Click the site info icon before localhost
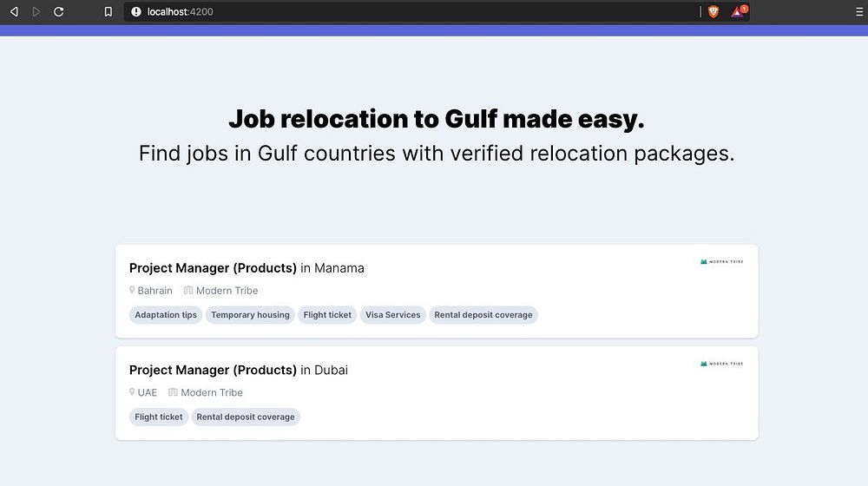The width and height of the screenshot is (868, 486). click(136, 12)
